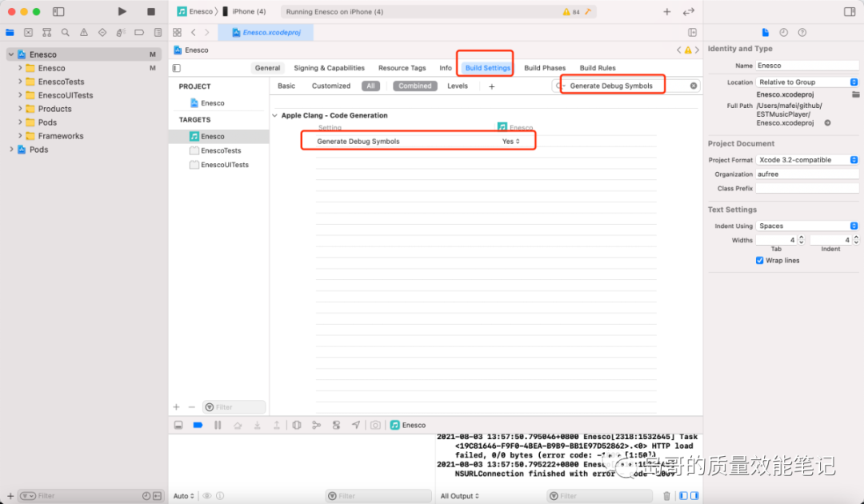
Task: Switch to the Build Phases tab
Action: pyautogui.click(x=545, y=68)
